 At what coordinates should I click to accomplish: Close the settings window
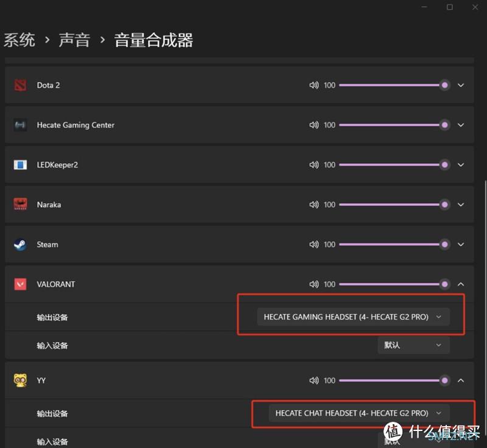click(475, 7)
